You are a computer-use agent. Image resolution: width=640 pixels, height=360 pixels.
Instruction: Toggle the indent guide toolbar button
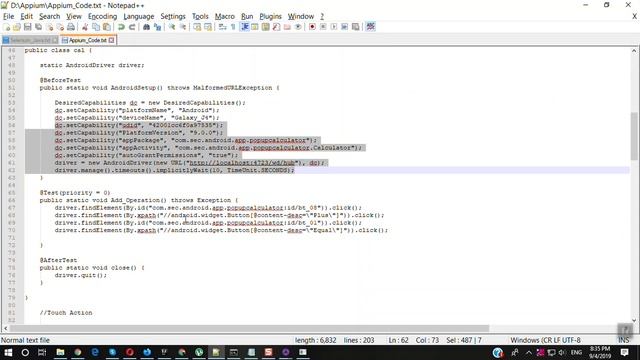point(244,27)
